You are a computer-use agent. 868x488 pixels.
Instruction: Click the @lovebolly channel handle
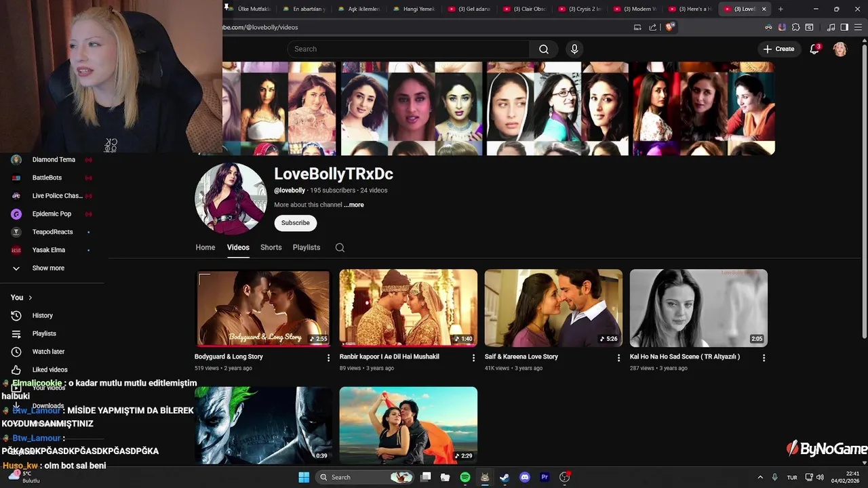(x=290, y=190)
